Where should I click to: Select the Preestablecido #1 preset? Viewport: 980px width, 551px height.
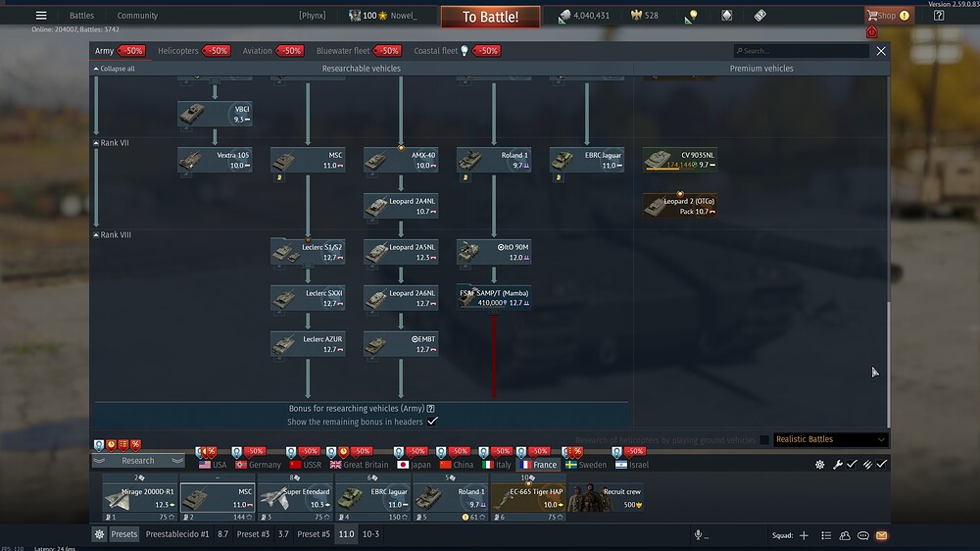click(x=176, y=534)
